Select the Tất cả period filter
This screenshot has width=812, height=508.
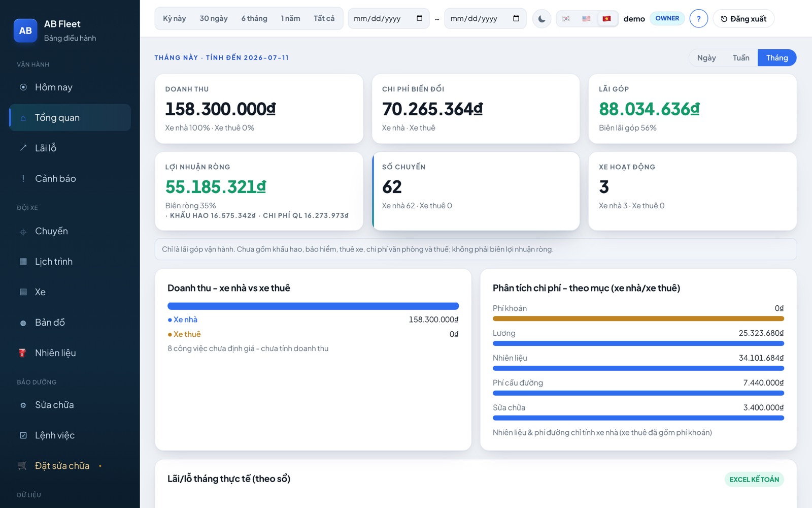(x=324, y=18)
